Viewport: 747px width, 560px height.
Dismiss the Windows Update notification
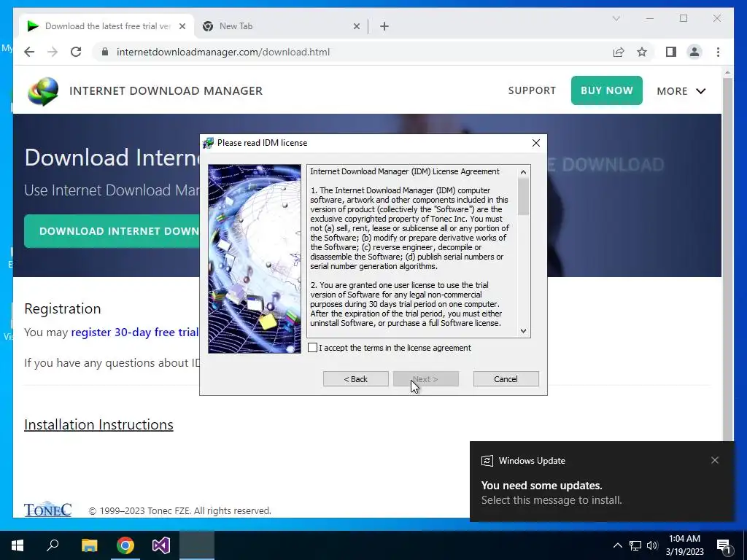tap(715, 460)
